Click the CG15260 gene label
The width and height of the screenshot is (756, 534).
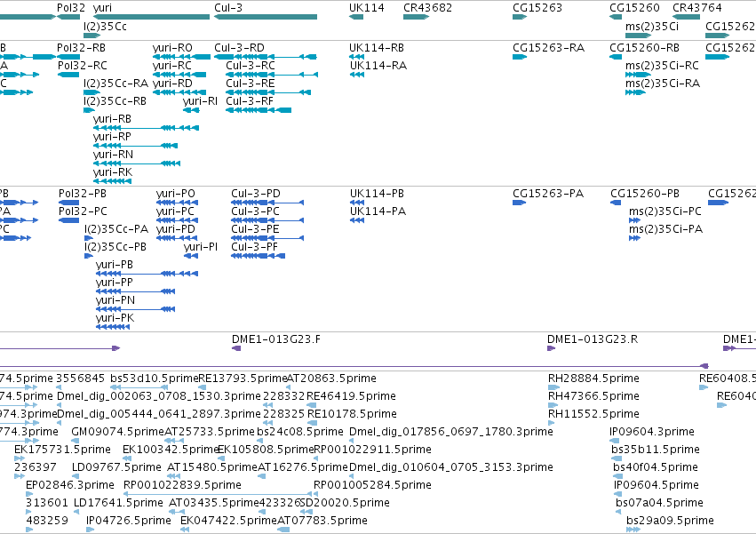[x=634, y=8]
